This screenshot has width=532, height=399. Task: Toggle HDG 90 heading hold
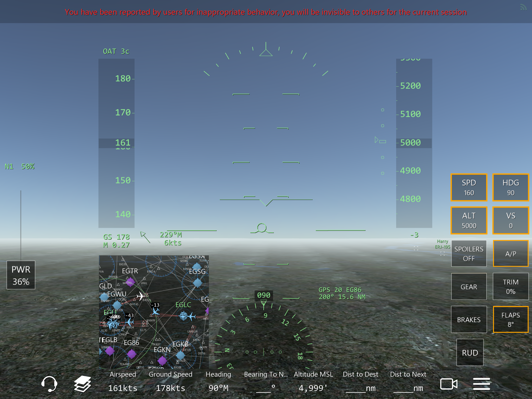(510, 187)
